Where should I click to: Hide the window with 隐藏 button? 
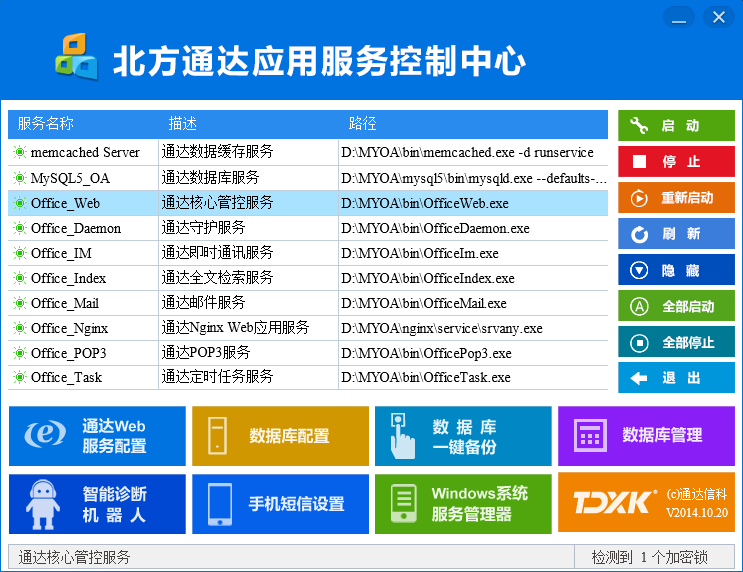coord(676,270)
